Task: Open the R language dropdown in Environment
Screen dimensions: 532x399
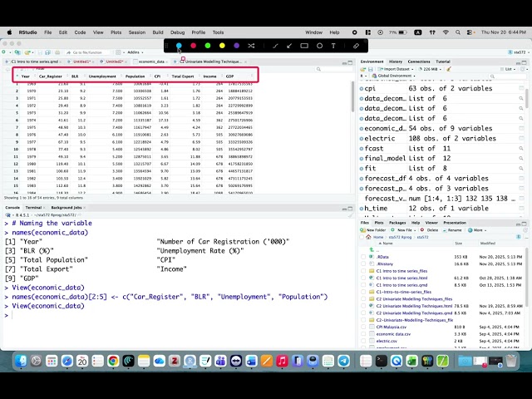Action: click(x=362, y=76)
